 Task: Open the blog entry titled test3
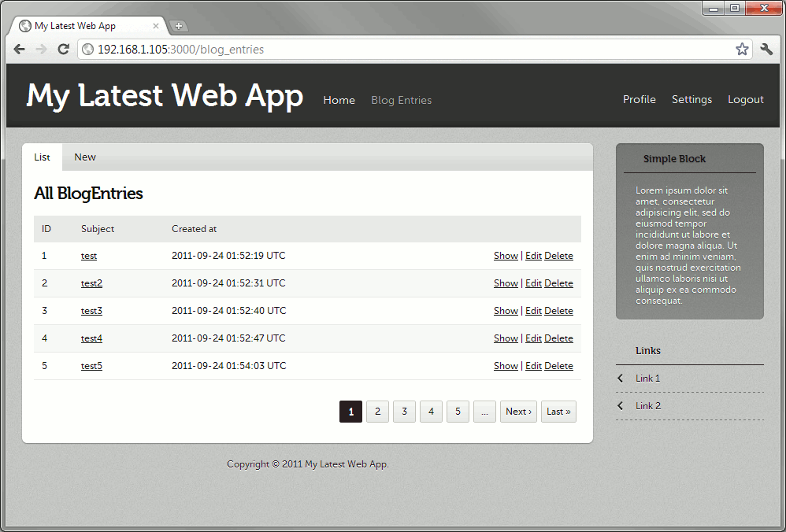91,311
